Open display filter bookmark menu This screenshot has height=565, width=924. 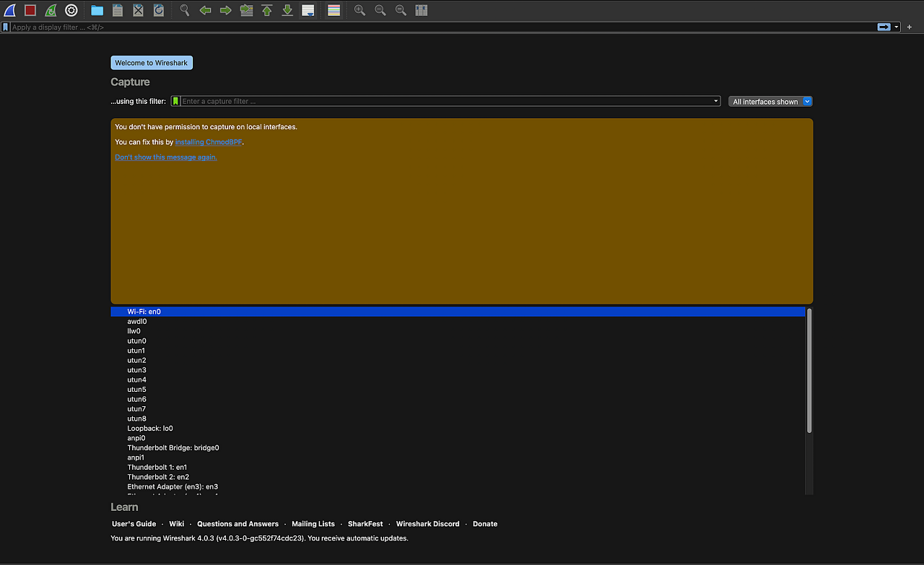(6, 27)
